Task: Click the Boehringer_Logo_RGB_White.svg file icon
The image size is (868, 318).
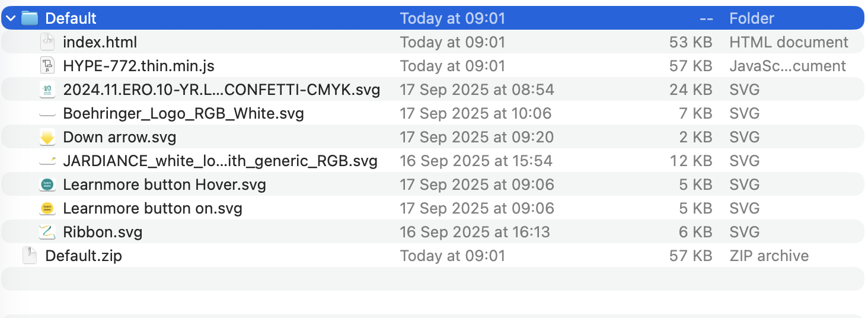Action: click(47, 113)
